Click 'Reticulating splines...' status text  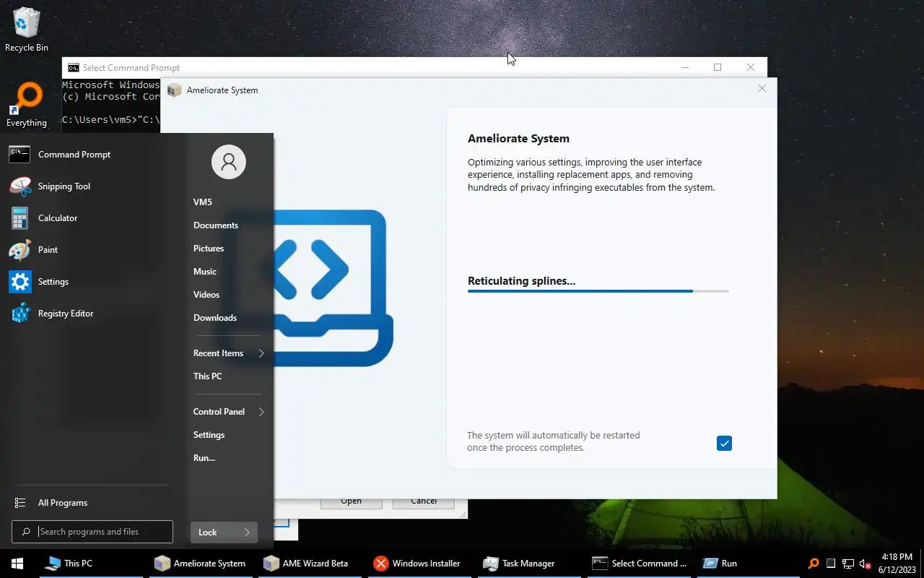point(521,281)
